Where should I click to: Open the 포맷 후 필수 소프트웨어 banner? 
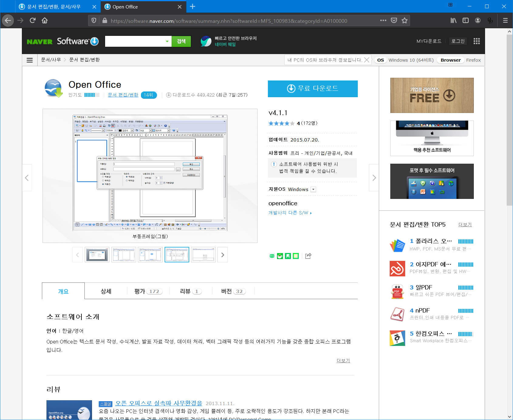coord(432,181)
